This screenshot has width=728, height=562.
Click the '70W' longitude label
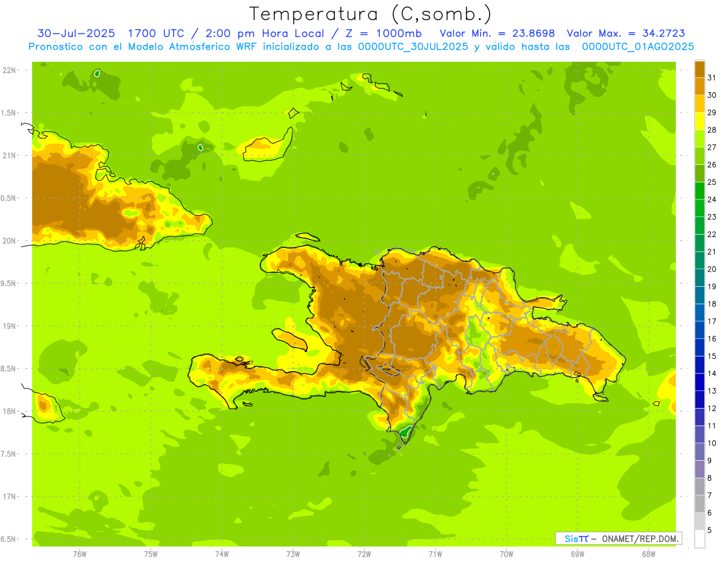(x=507, y=554)
